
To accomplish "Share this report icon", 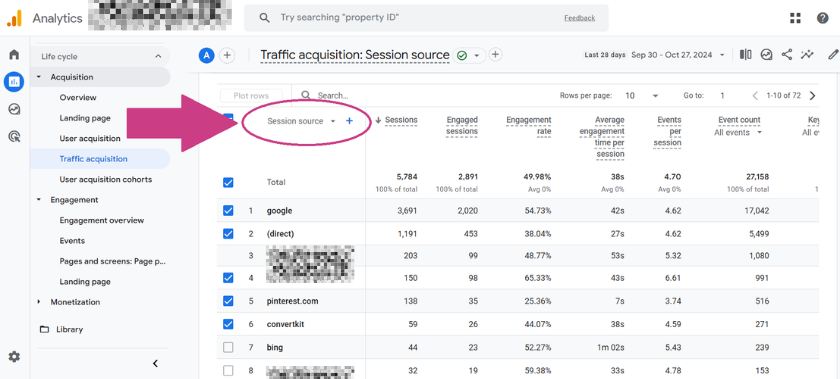I will [786, 54].
